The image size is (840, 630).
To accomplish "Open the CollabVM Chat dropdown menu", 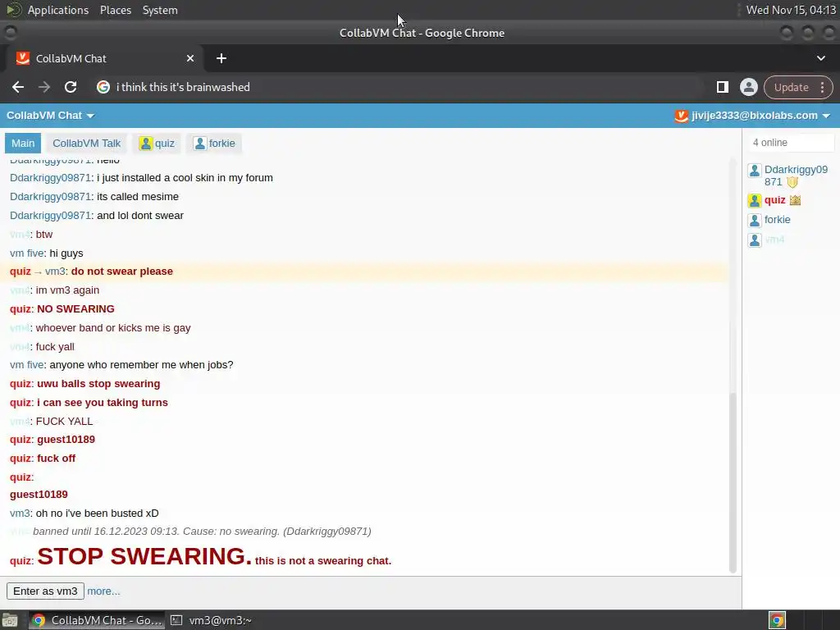I will click(50, 116).
